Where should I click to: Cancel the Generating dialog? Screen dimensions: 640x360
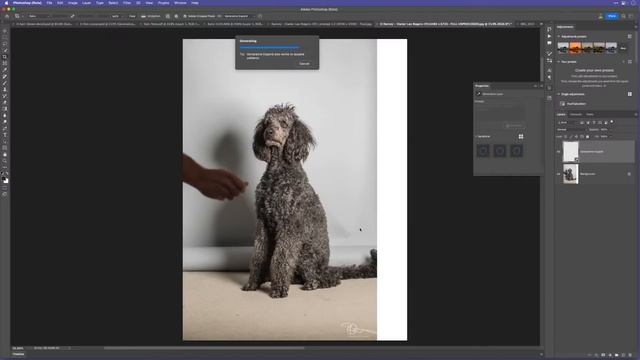[x=304, y=64]
